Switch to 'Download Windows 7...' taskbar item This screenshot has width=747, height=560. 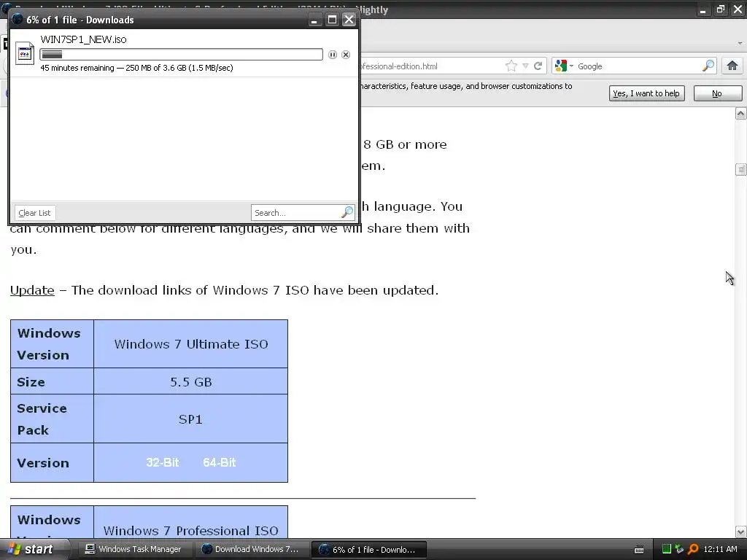[250, 550]
